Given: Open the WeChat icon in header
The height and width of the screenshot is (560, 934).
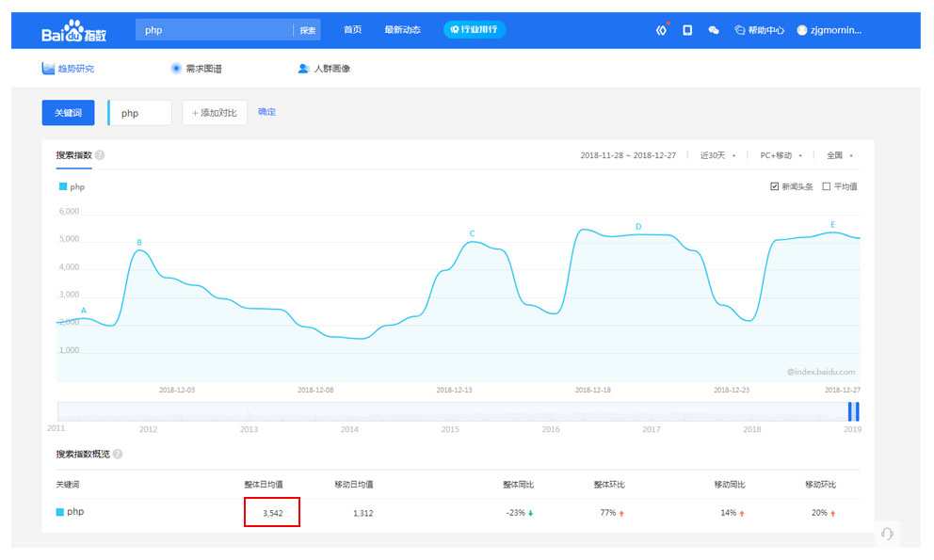Looking at the screenshot, I should click(x=714, y=30).
